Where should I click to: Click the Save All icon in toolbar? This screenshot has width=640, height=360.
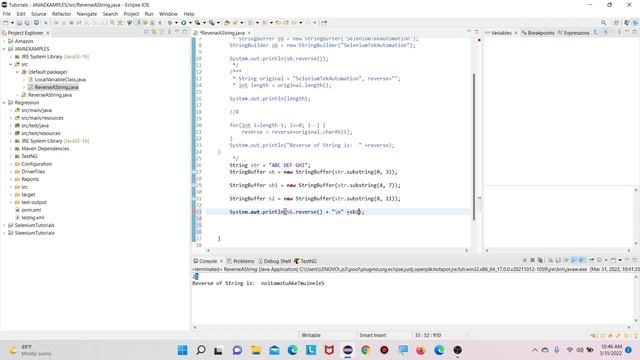tap(27, 22)
